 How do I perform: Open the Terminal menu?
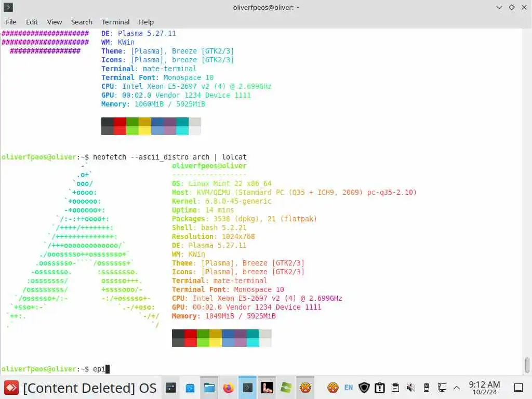point(115,22)
